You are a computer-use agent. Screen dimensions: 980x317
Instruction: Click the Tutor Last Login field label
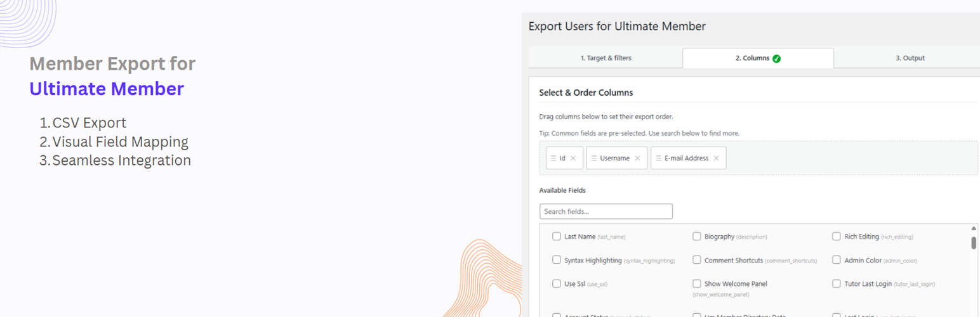tap(868, 283)
